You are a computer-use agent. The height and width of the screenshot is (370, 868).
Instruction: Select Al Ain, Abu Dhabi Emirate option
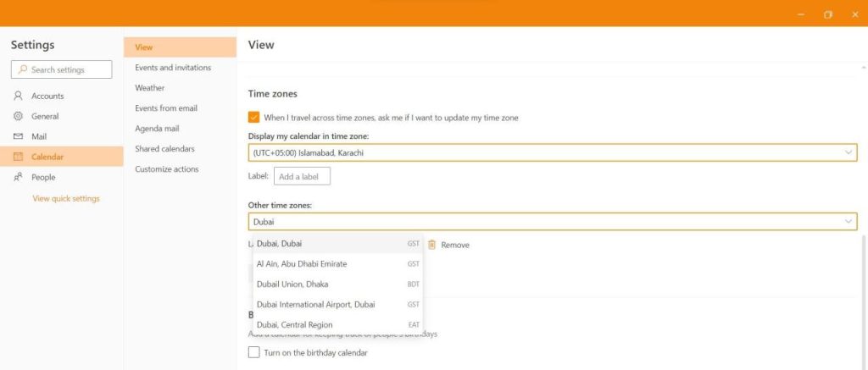[337, 264]
